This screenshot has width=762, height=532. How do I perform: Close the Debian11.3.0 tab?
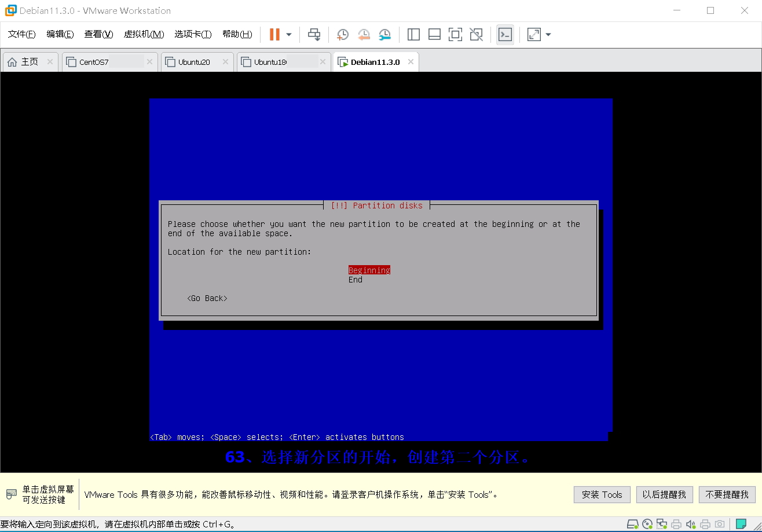411,62
